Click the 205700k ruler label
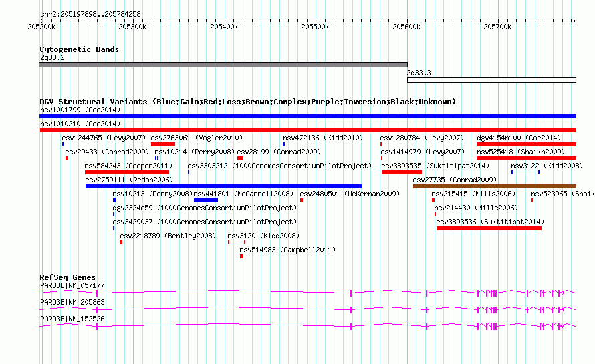This screenshot has height=364, width=595. [x=497, y=27]
